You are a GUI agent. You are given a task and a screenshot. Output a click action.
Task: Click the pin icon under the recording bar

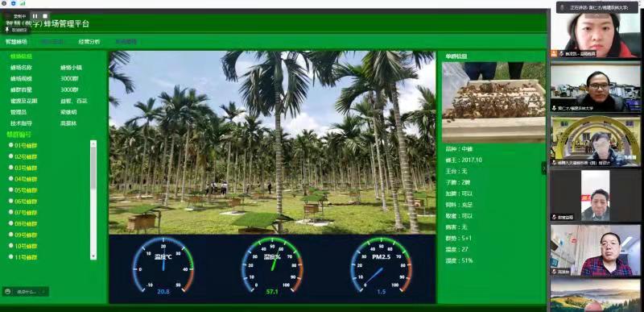pyautogui.click(x=7, y=30)
